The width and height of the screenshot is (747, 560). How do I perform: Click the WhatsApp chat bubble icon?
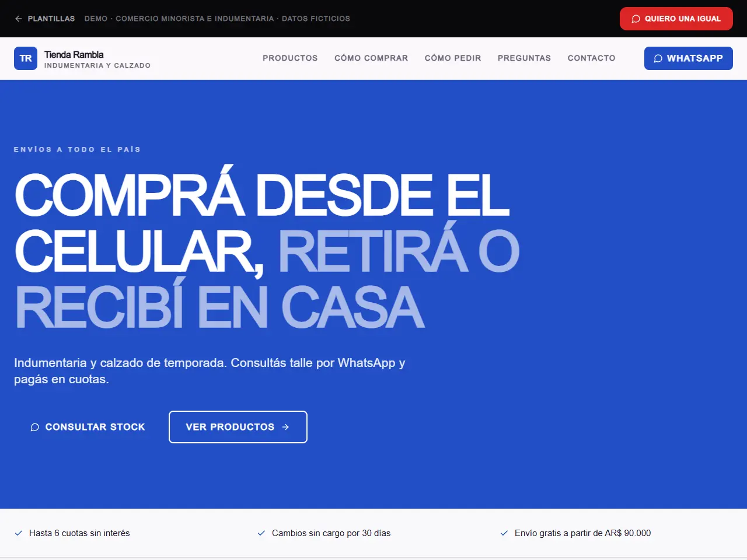pos(658,58)
